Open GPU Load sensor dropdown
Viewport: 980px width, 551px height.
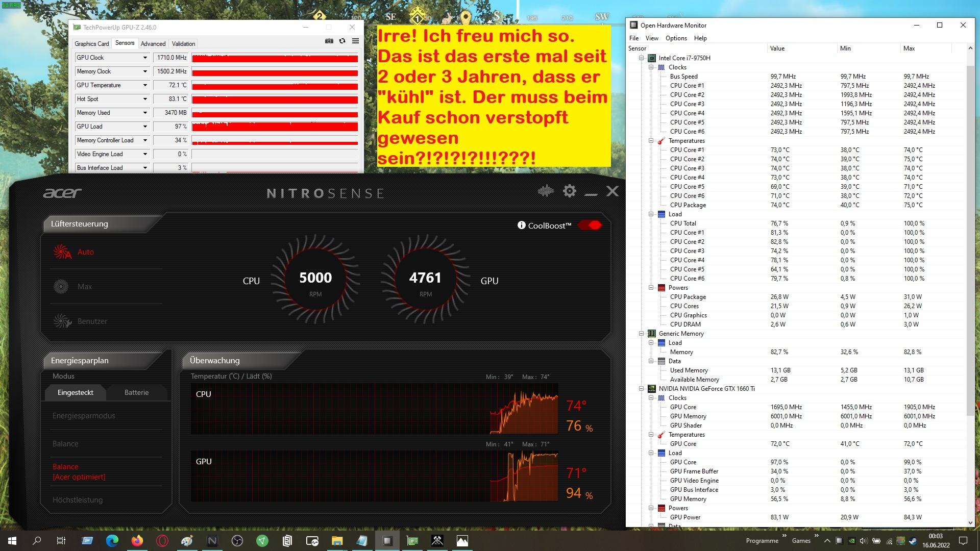(x=145, y=127)
